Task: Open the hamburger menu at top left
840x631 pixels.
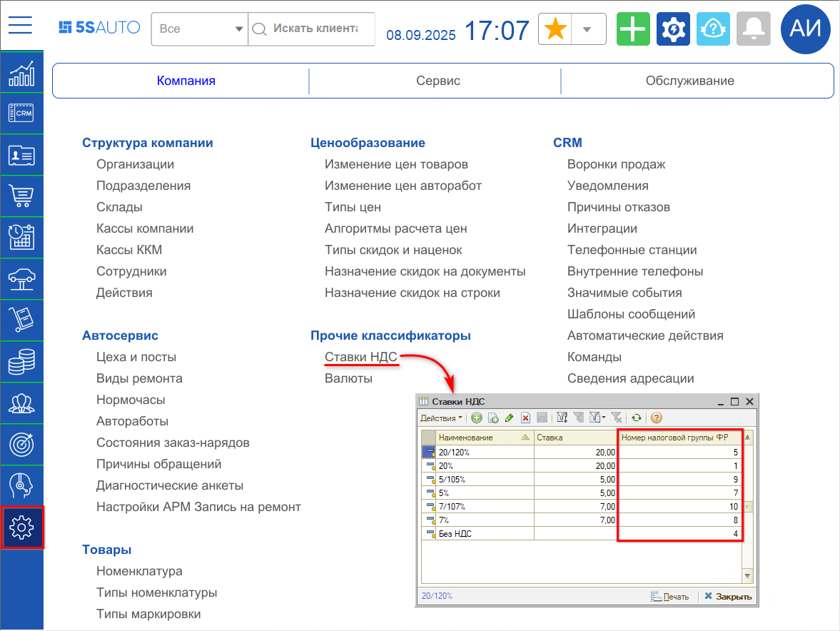Action: (21, 25)
